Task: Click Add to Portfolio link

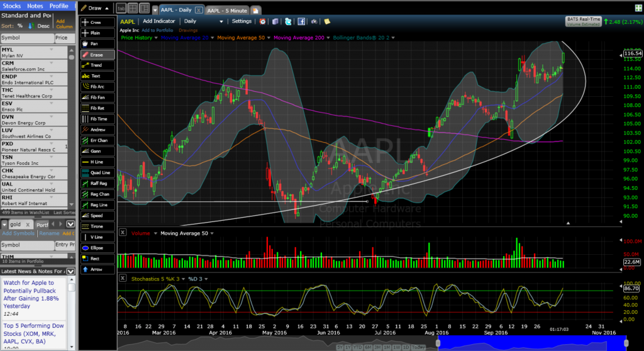Action: (x=157, y=30)
